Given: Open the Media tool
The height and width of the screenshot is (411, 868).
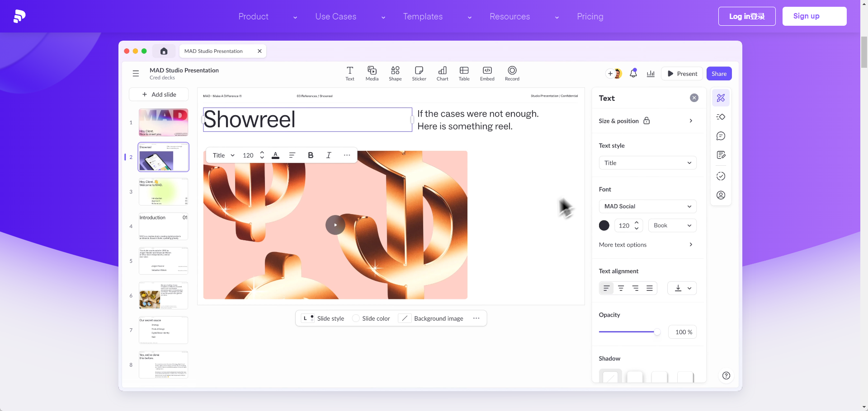Looking at the screenshot, I should (372, 73).
